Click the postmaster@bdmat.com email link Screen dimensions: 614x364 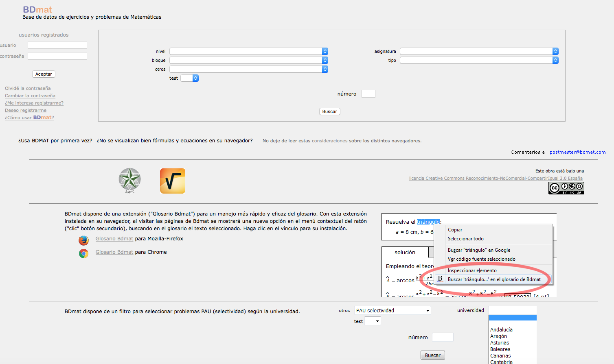click(x=578, y=152)
